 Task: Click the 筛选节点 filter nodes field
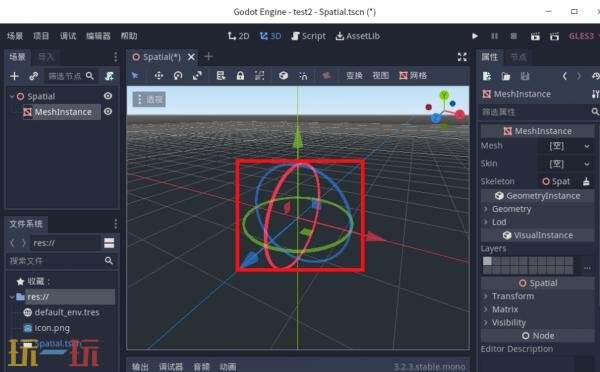coord(71,76)
